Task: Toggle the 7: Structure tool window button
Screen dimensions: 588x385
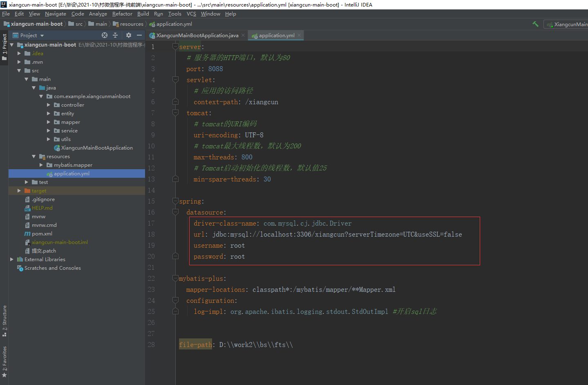Action: point(4,321)
